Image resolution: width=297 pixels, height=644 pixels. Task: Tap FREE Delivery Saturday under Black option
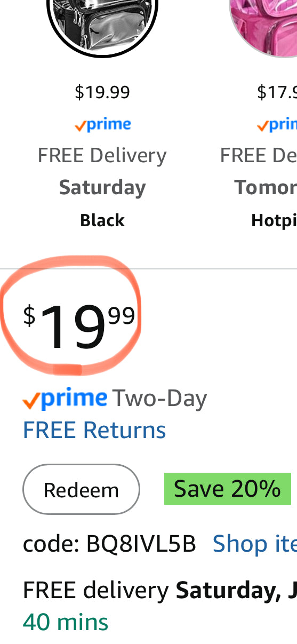tap(102, 171)
